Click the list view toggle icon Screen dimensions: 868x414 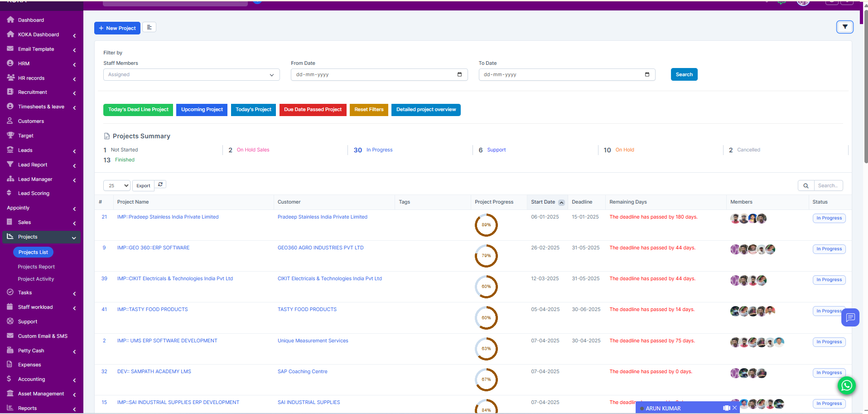pos(149,28)
